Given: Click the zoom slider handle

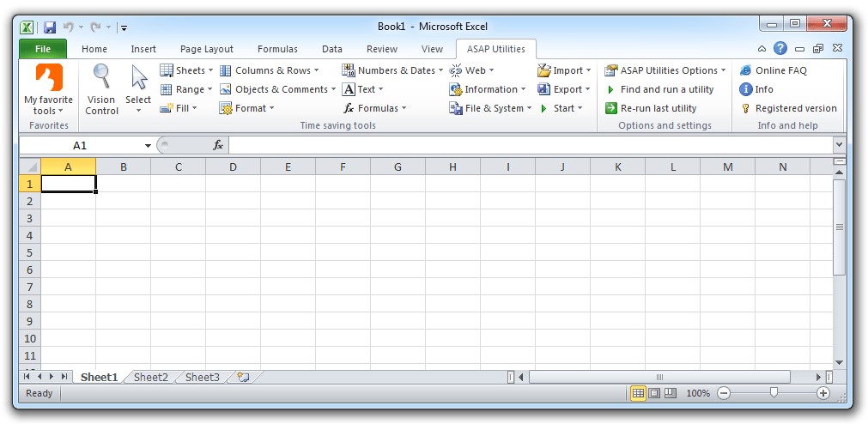Looking at the screenshot, I should (x=774, y=392).
